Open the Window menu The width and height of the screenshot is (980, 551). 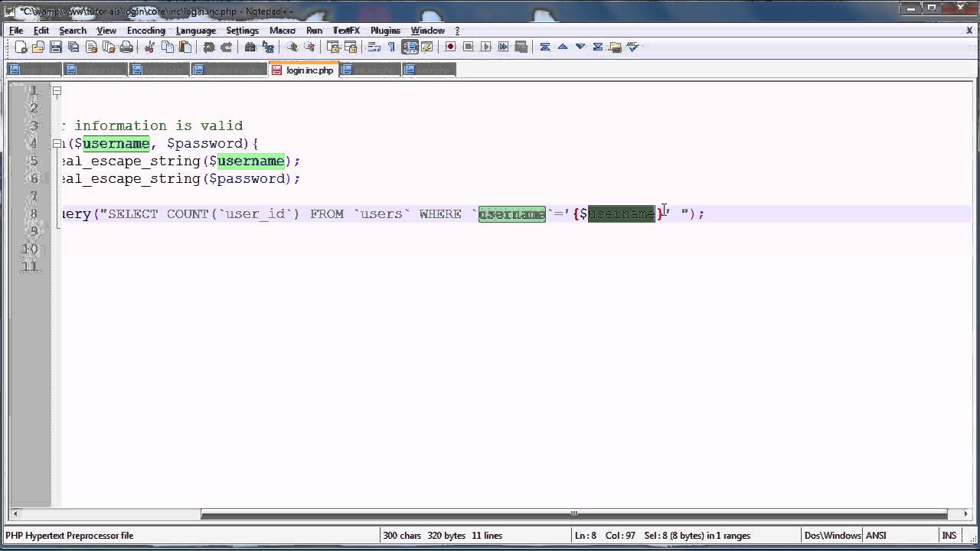pyautogui.click(x=427, y=31)
